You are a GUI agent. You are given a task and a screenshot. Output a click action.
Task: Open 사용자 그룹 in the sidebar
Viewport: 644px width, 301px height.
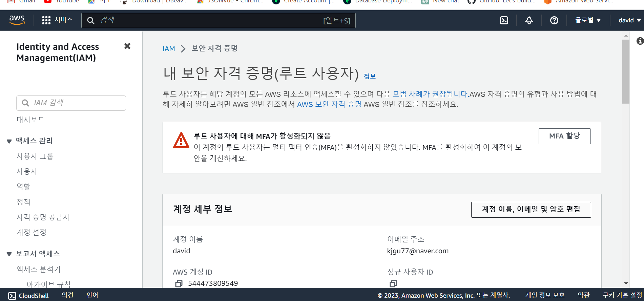(35, 156)
